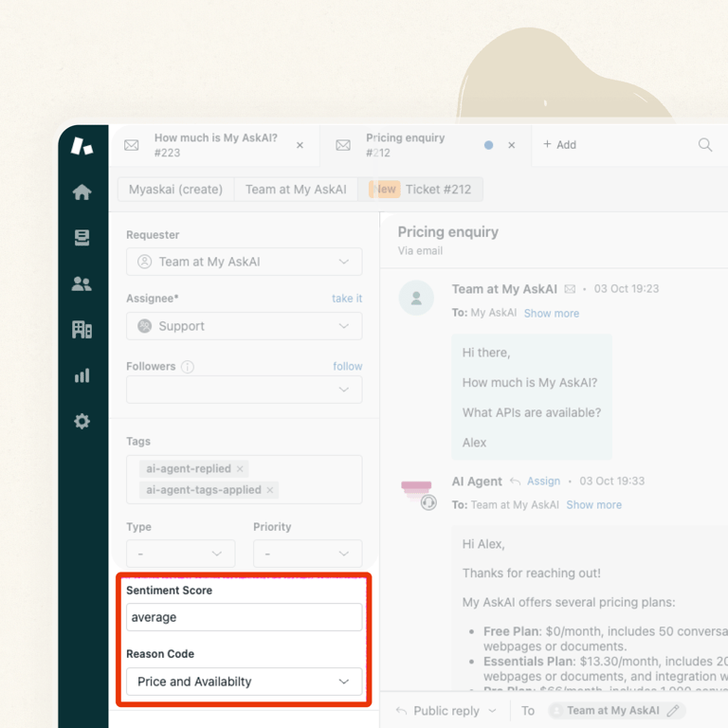Screen dimensions: 728x728
Task: Remove the ai-agent-replied tag
Action: click(x=240, y=469)
